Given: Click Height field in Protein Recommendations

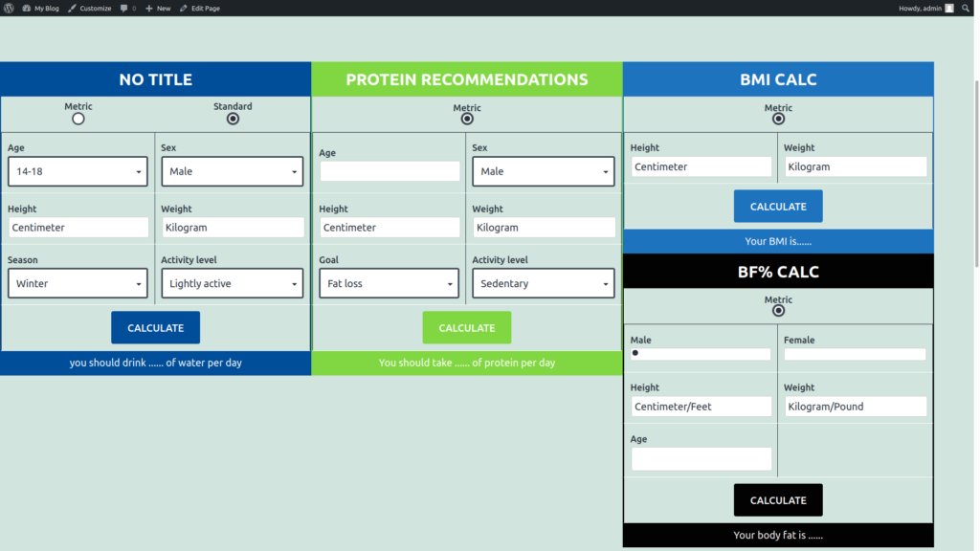Looking at the screenshot, I should (x=390, y=228).
